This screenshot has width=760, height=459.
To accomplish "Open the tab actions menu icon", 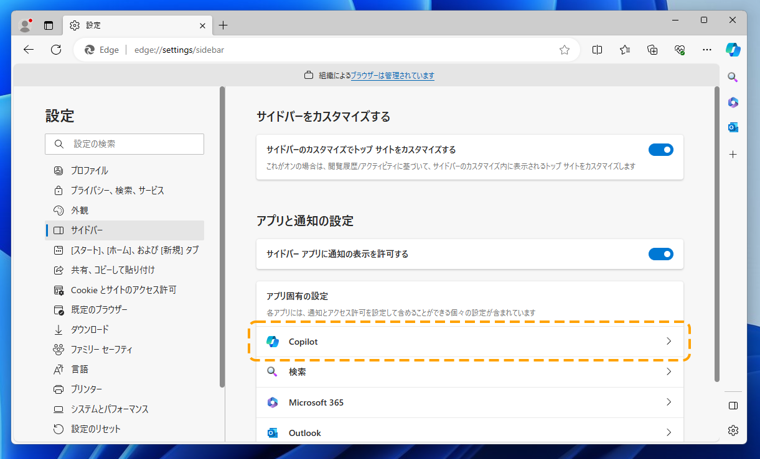I will (48, 25).
